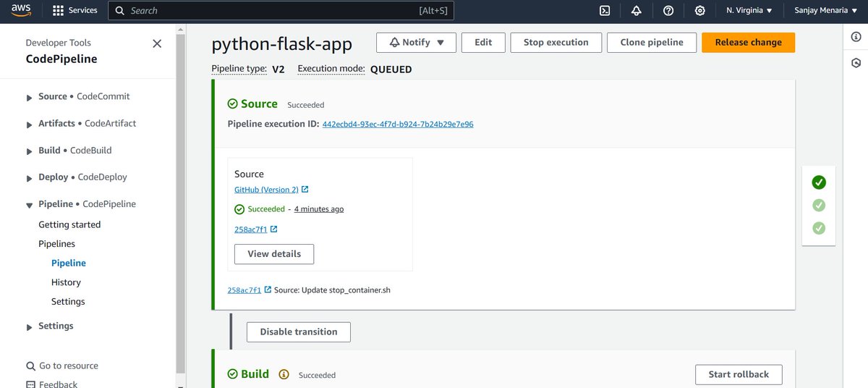
Task: Click CodePipeline heading in sidebar
Action: point(61,59)
